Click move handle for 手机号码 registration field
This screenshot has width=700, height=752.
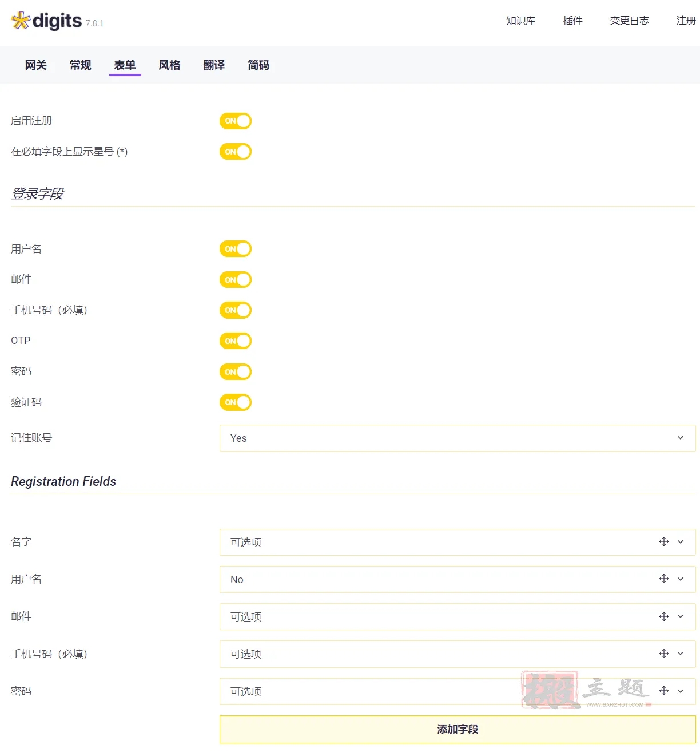click(x=664, y=654)
